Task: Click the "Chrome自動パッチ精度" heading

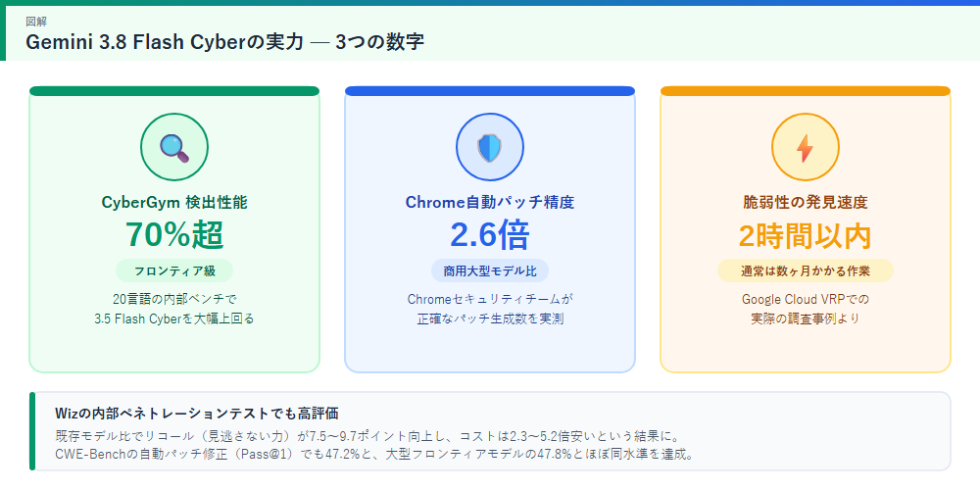Action: pyautogui.click(x=489, y=203)
